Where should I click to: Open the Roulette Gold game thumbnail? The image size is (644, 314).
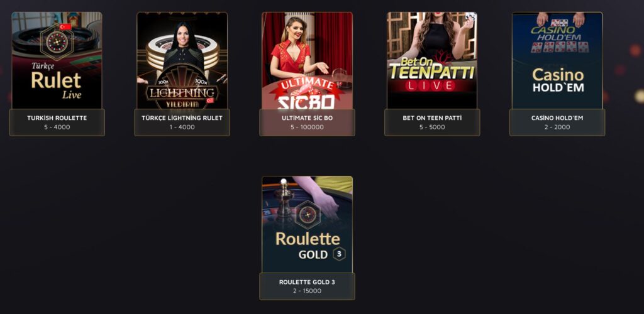pos(307,225)
